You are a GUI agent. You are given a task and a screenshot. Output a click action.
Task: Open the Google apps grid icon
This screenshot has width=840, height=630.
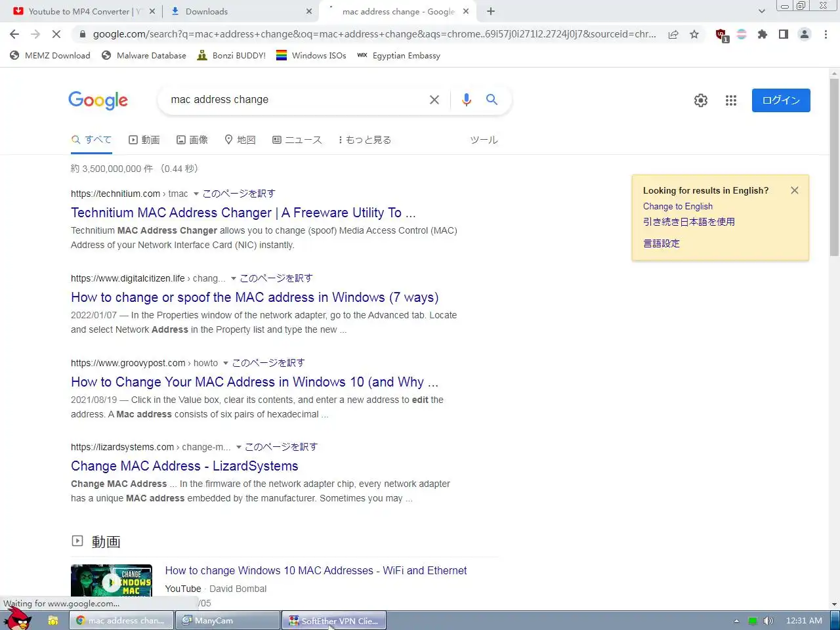click(x=731, y=100)
